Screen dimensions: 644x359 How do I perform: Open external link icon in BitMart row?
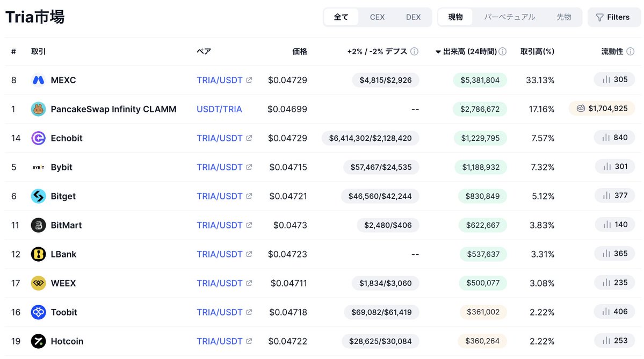pos(249,225)
